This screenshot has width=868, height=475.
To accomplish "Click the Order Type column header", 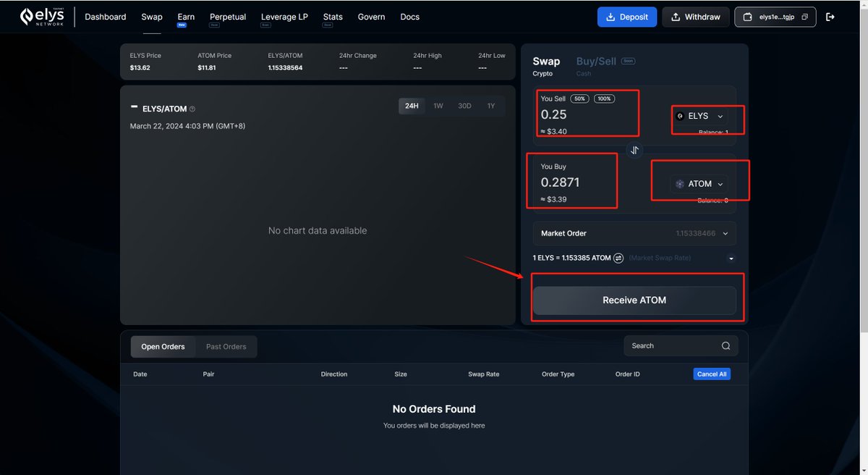I will click(x=558, y=374).
